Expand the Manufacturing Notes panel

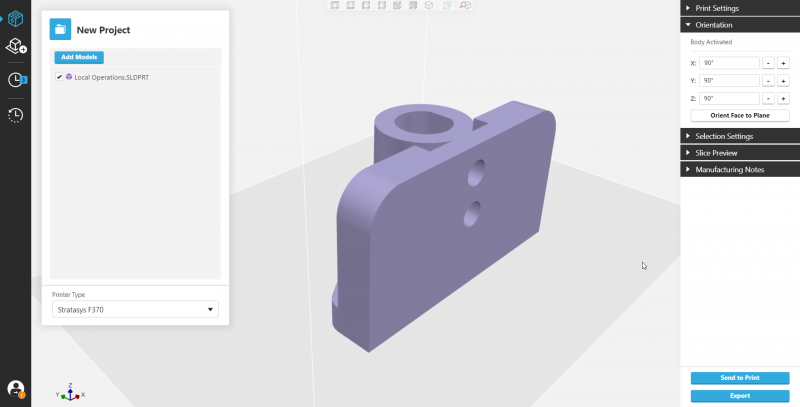(x=740, y=169)
